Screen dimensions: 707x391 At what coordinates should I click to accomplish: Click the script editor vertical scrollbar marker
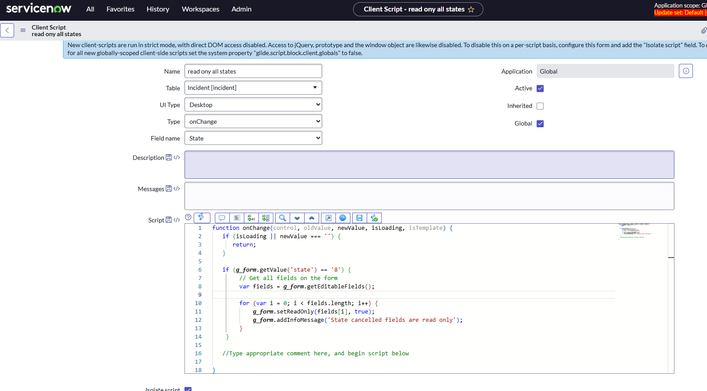671,258
